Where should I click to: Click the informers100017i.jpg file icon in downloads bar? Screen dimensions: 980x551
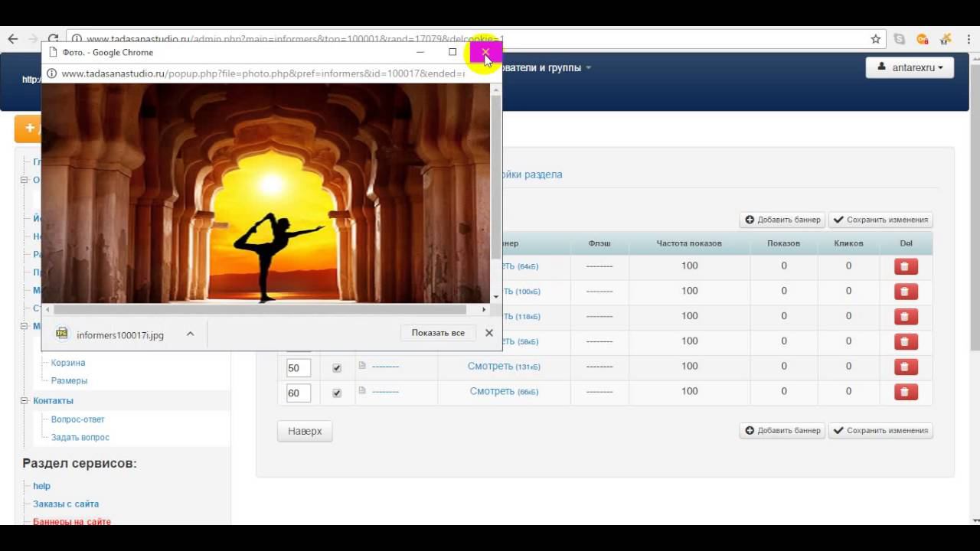tap(62, 334)
